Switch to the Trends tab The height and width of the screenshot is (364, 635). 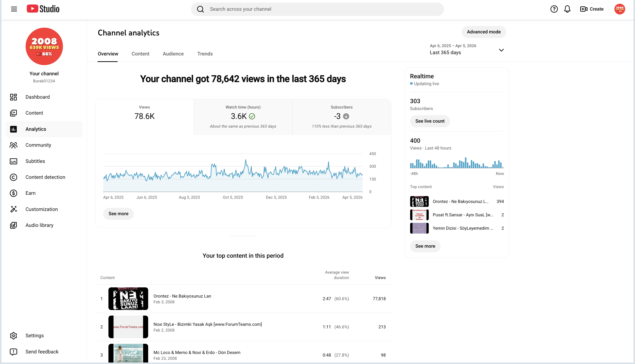click(x=205, y=54)
